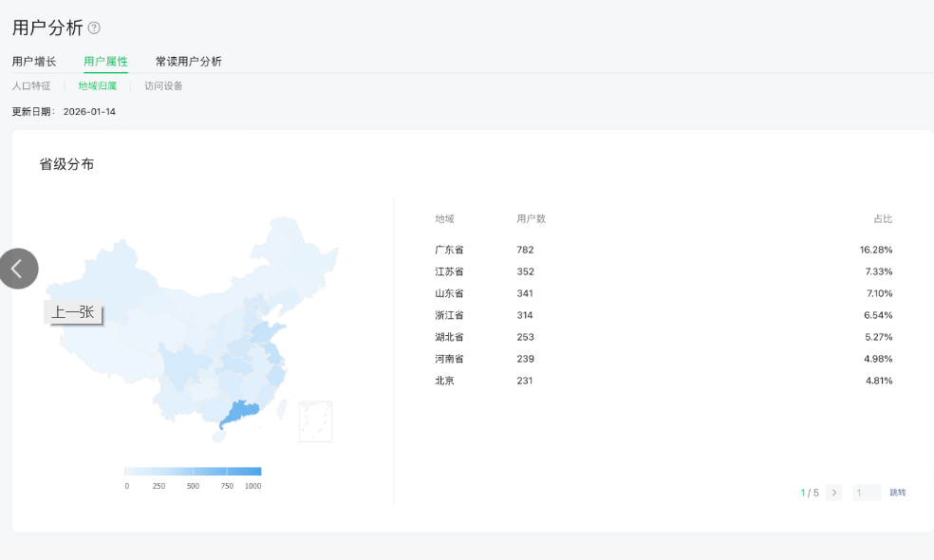This screenshot has height=560, width=934.
Task: Select the 用户属性 tab
Action: pyautogui.click(x=105, y=62)
